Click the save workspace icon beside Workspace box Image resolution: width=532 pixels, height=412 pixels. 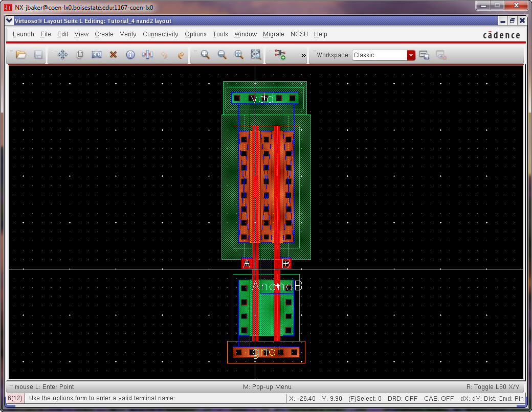click(424, 55)
